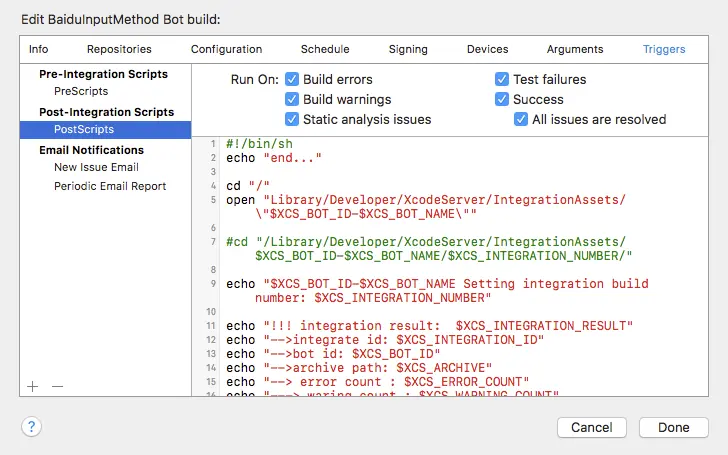
Task: Click the minus icon to remove the trigger
Action: coord(57,386)
